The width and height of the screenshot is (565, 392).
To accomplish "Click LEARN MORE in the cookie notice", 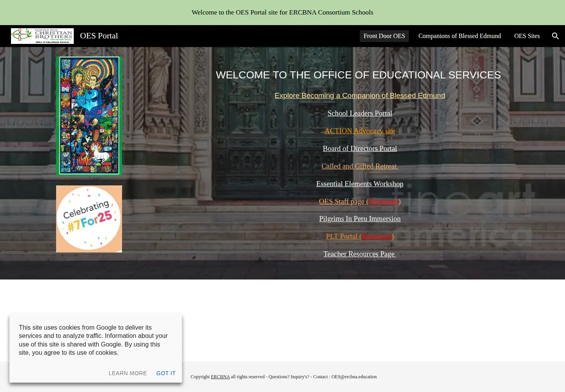I will click(128, 373).
